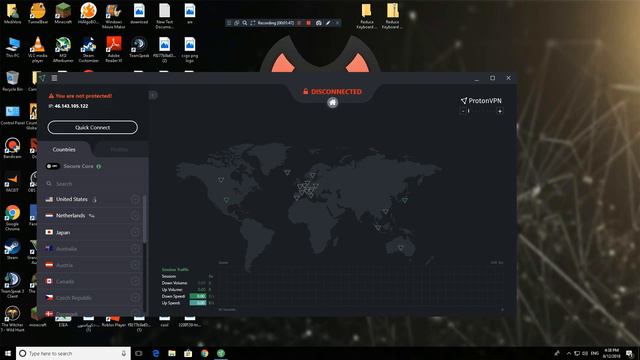Connect to Netherlands server circle button
Viewport: 640px width, 360px height.
pos(135,216)
